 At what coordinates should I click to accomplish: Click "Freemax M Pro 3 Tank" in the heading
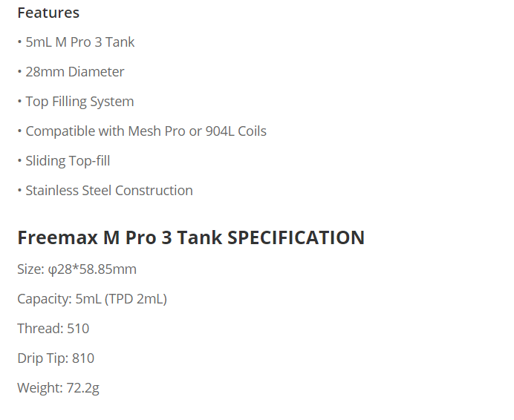coord(120,237)
